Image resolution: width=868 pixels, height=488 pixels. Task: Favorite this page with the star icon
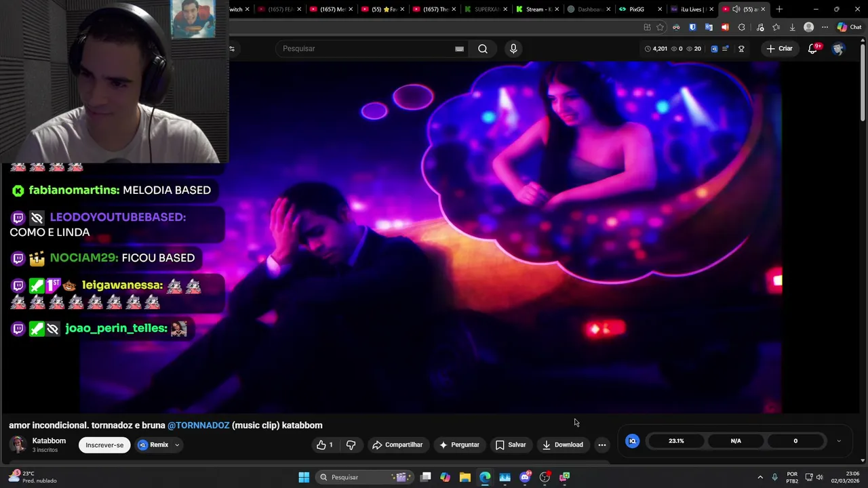click(x=660, y=27)
